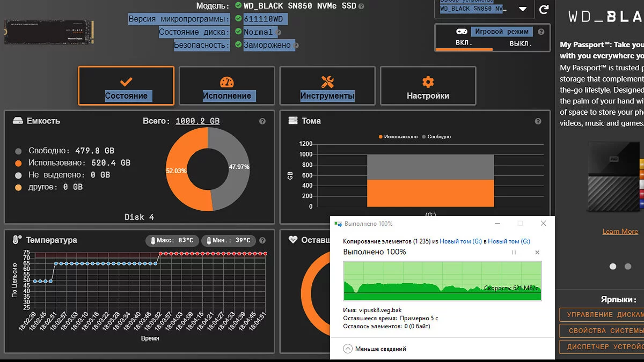
Task: Switch to the Исполнение tab
Action: [x=226, y=86]
